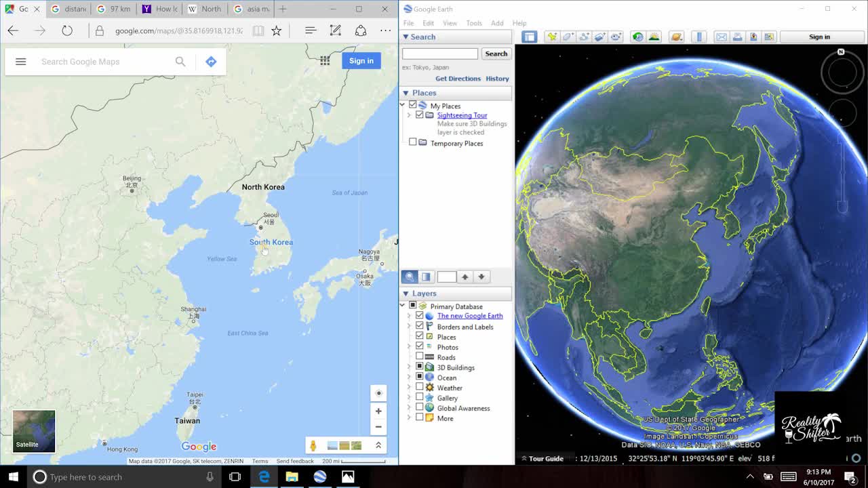Screen dimensions: 868x488
Task: Print the current Google Earth view
Action: coord(737,37)
